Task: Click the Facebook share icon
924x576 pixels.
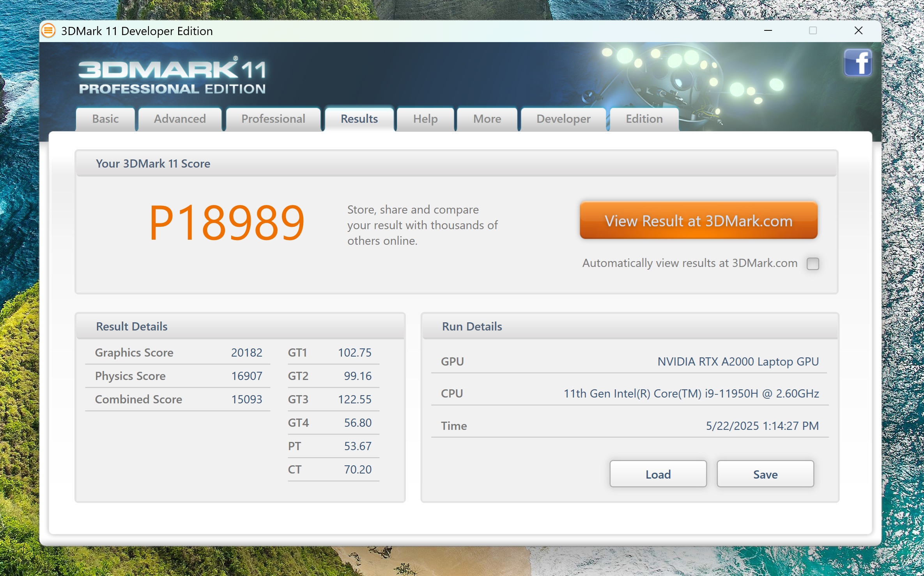Action: 858,63
